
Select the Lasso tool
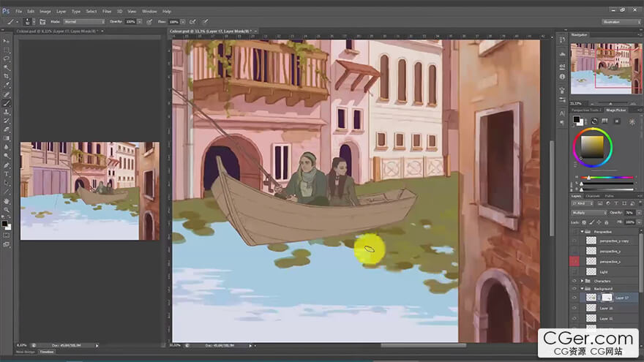point(7,59)
